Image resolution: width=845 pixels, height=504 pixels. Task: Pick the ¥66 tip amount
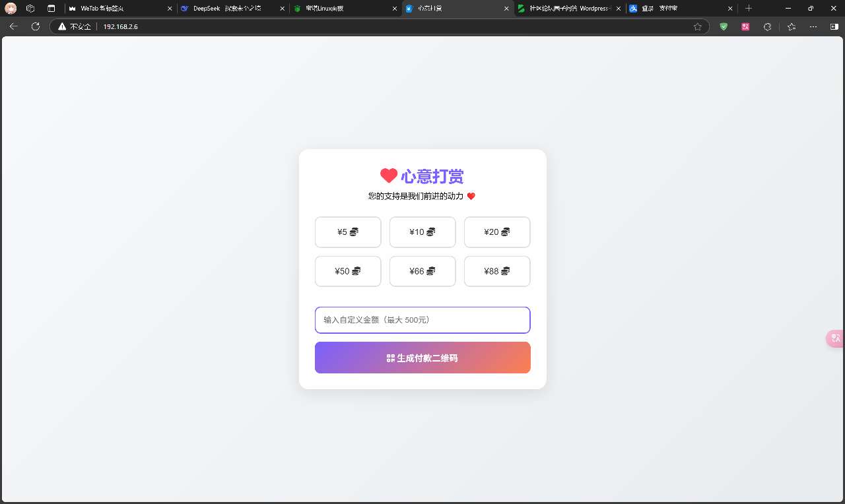coord(422,271)
